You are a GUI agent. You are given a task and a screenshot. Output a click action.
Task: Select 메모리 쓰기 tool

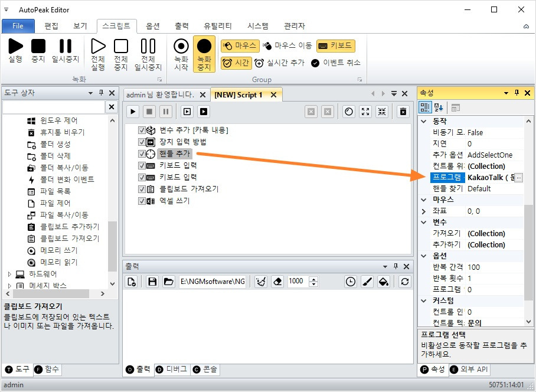(x=59, y=250)
